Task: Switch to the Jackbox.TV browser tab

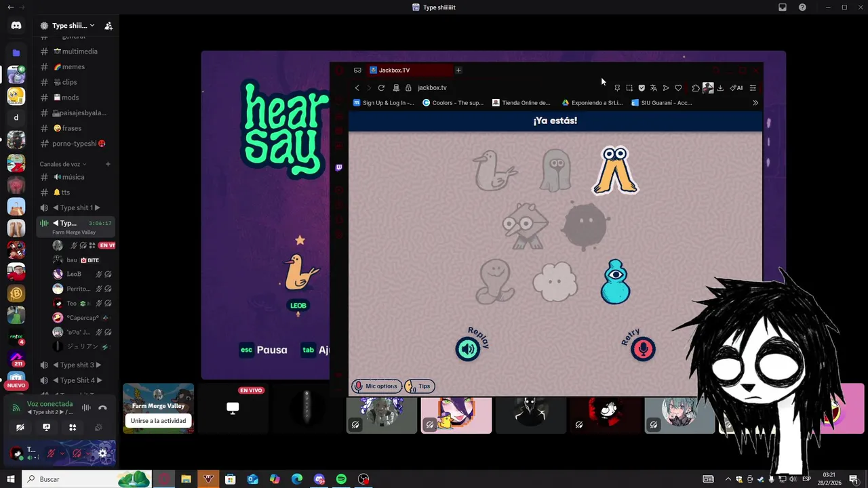Action: click(x=409, y=70)
